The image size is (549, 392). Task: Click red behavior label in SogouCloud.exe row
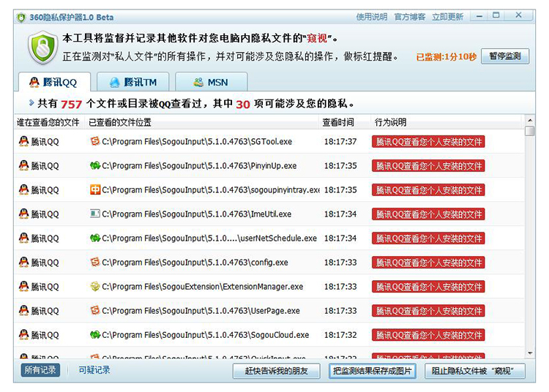click(428, 335)
